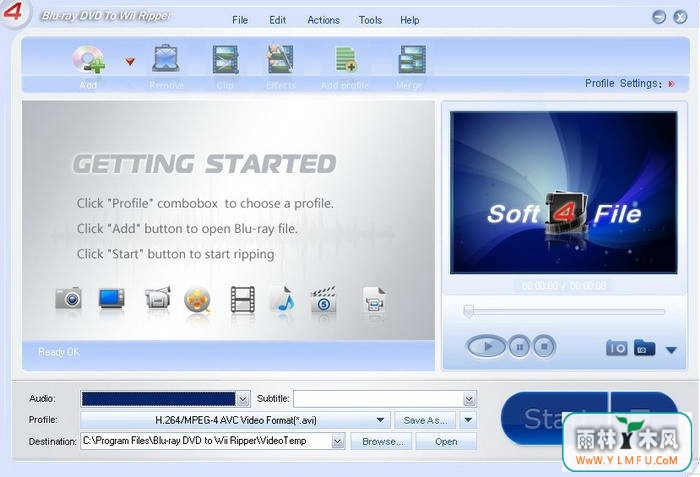Expand snapshot options arrow

[671, 350]
